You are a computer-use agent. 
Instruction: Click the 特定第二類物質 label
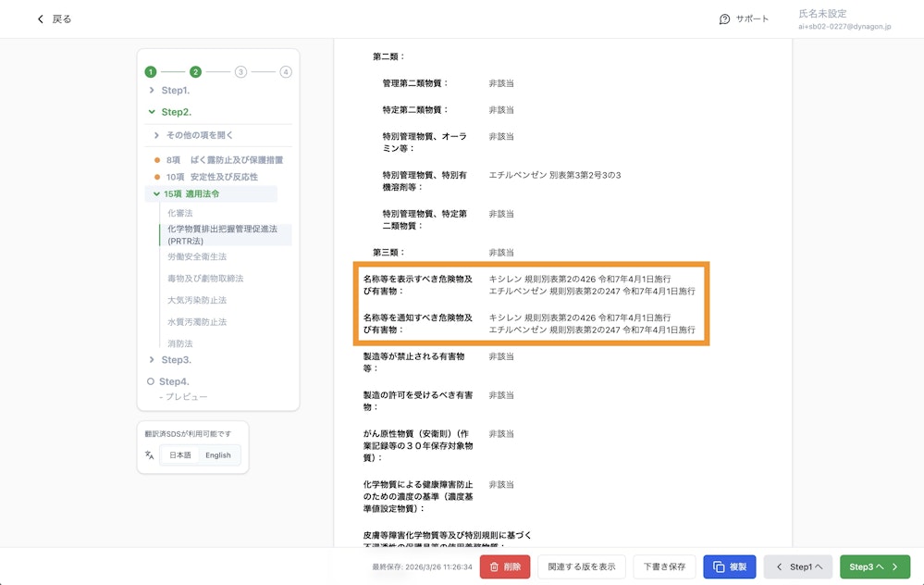(415, 109)
